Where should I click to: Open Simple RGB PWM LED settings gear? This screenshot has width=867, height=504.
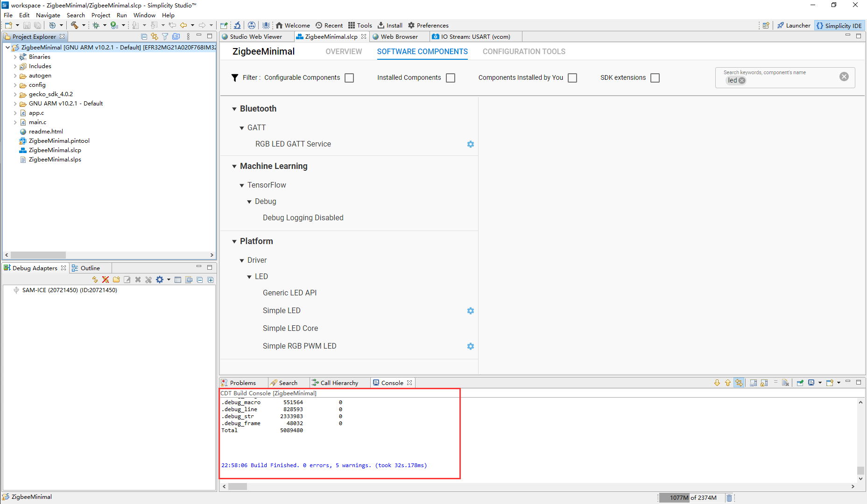(x=470, y=346)
